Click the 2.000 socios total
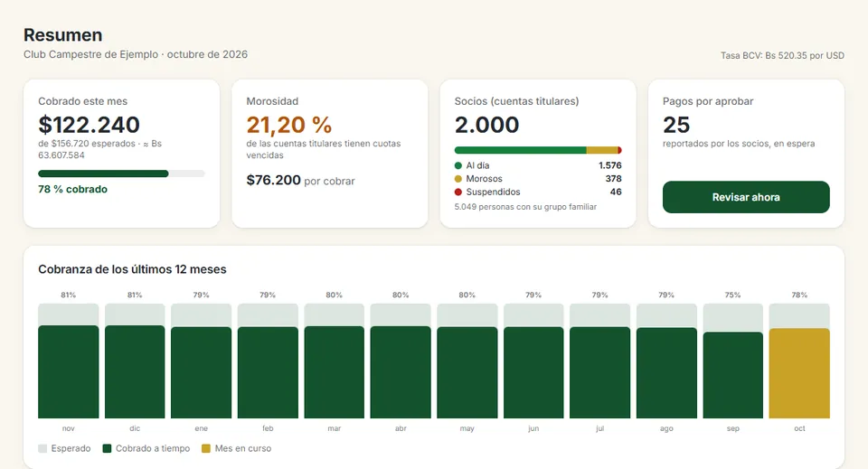This screenshot has width=868, height=469. 486,125
